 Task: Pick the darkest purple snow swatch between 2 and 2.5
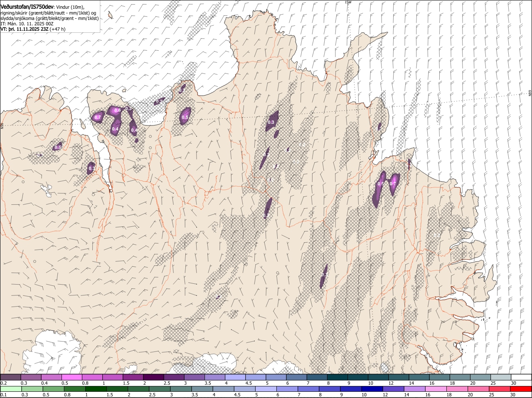coord(153,377)
